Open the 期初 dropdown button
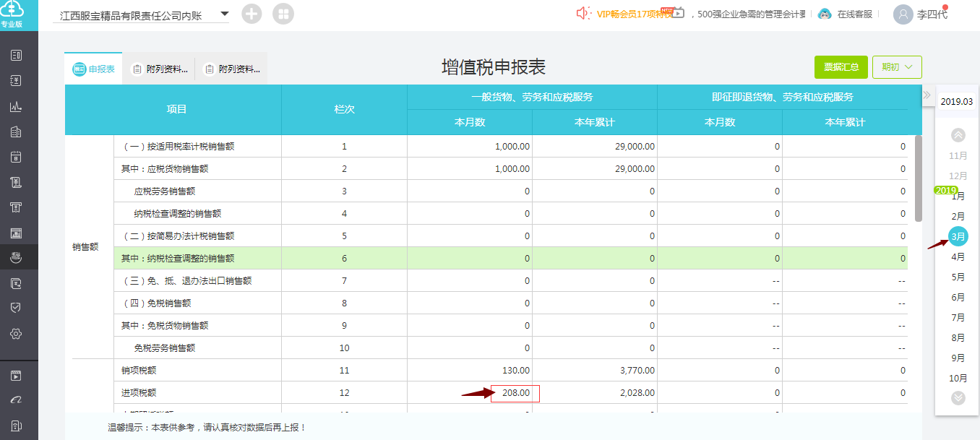The width and height of the screenshot is (980, 440). click(x=897, y=67)
